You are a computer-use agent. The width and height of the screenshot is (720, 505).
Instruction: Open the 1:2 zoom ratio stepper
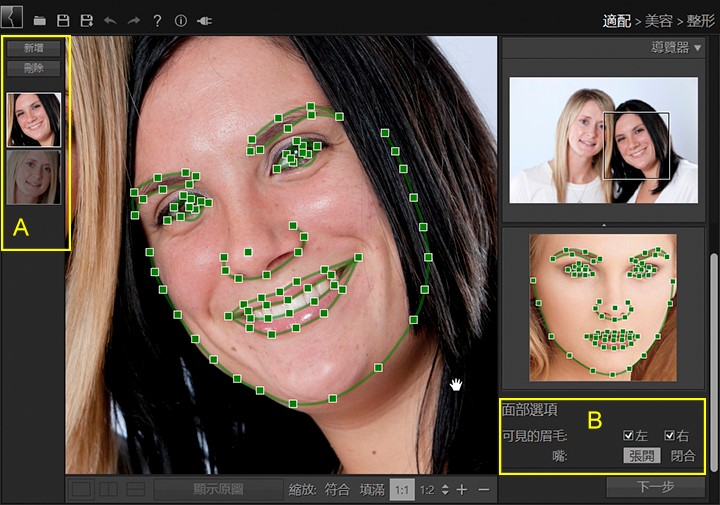tap(445, 490)
